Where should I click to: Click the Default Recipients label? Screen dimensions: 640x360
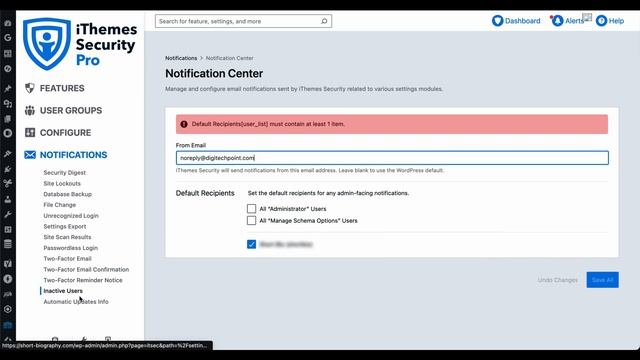(205, 193)
